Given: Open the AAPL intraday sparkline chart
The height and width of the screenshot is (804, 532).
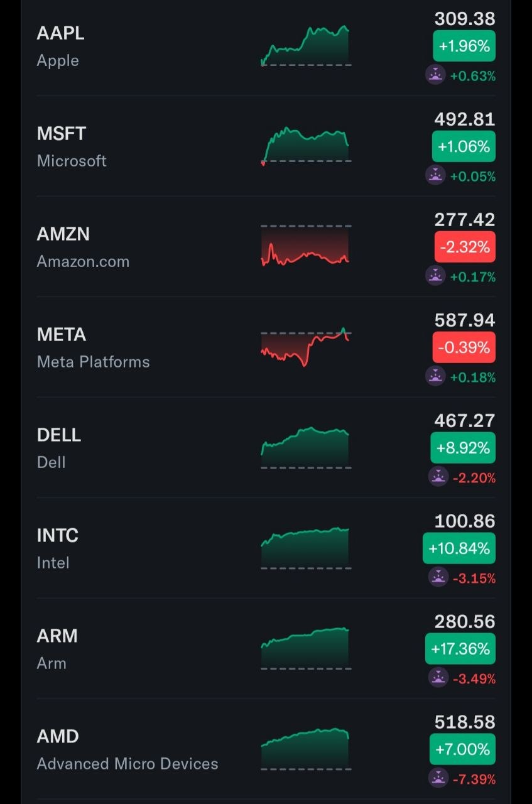Looking at the screenshot, I should pyautogui.click(x=306, y=46).
